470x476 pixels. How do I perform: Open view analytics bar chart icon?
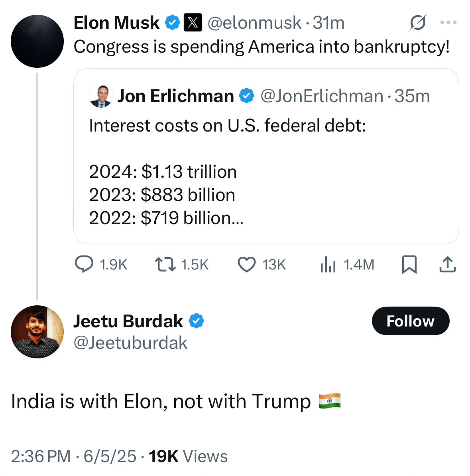(328, 264)
